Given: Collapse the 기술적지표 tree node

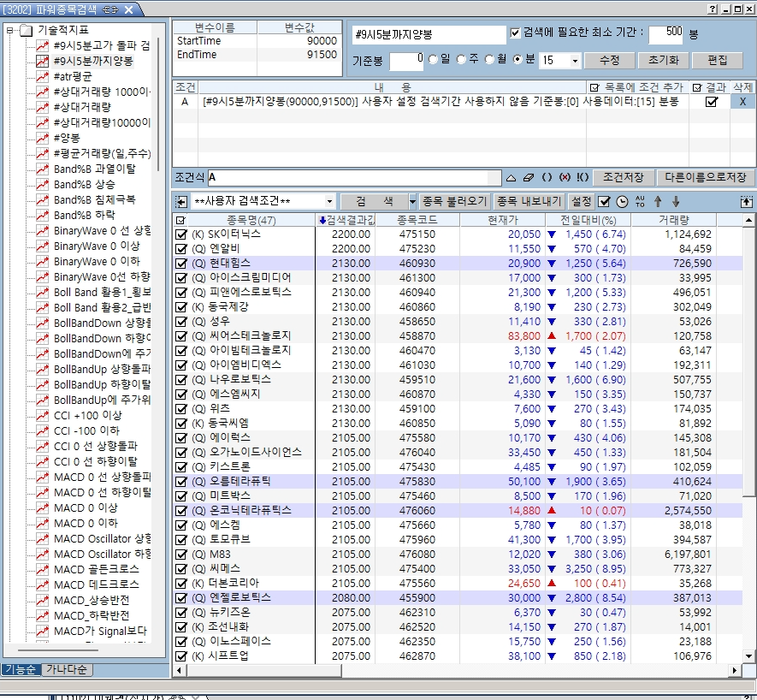Looking at the screenshot, I should 10,31.
